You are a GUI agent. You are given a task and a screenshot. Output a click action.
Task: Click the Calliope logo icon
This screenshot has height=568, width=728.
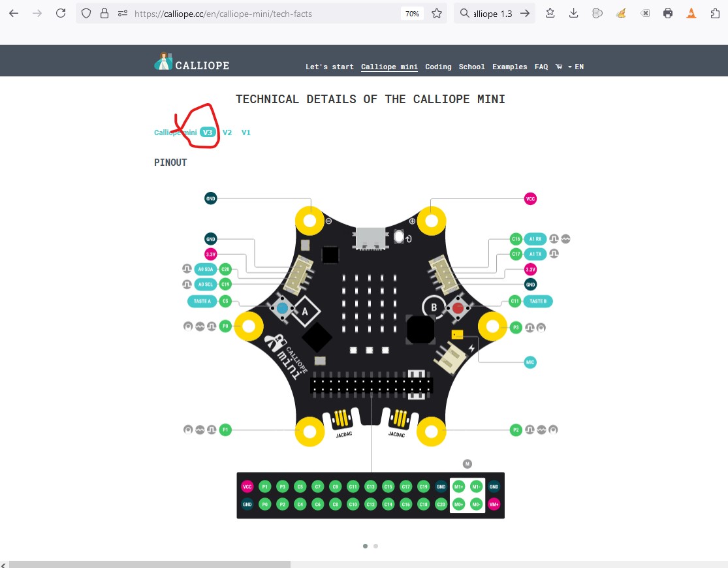[x=163, y=62]
